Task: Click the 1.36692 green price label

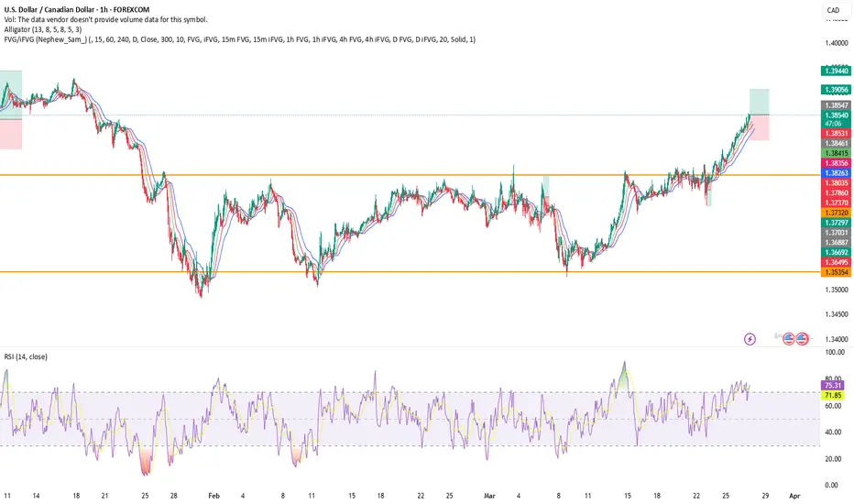Action: 836,252
